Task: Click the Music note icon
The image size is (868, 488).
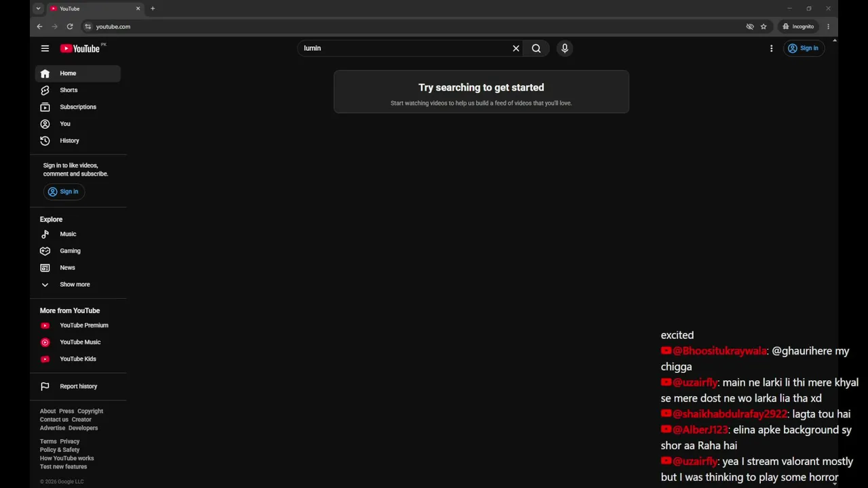Action: 45,234
